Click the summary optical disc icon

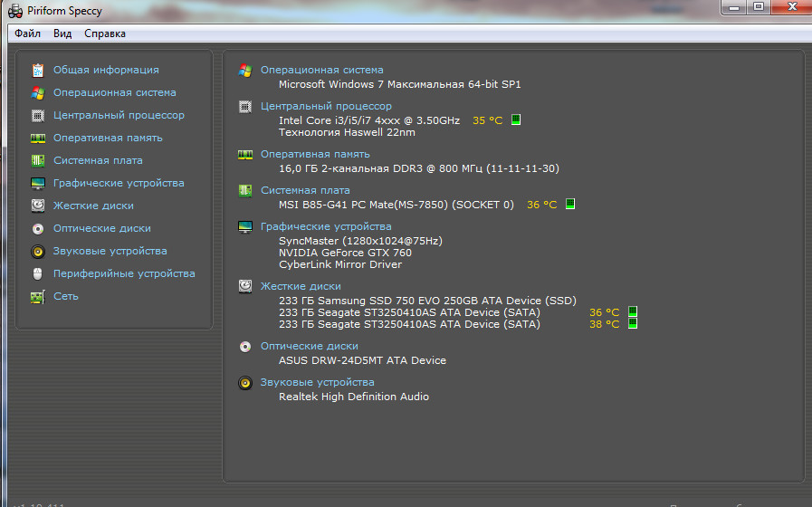coord(245,347)
